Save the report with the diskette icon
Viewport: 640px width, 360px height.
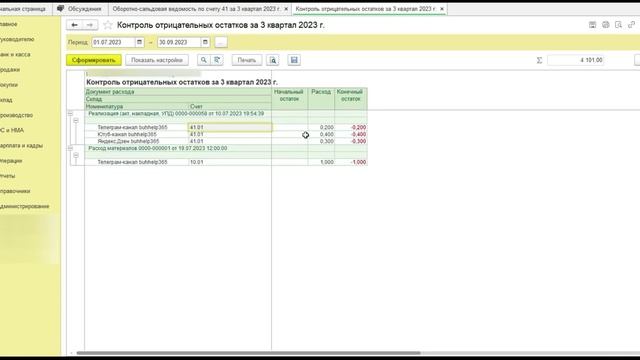(294, 60)
